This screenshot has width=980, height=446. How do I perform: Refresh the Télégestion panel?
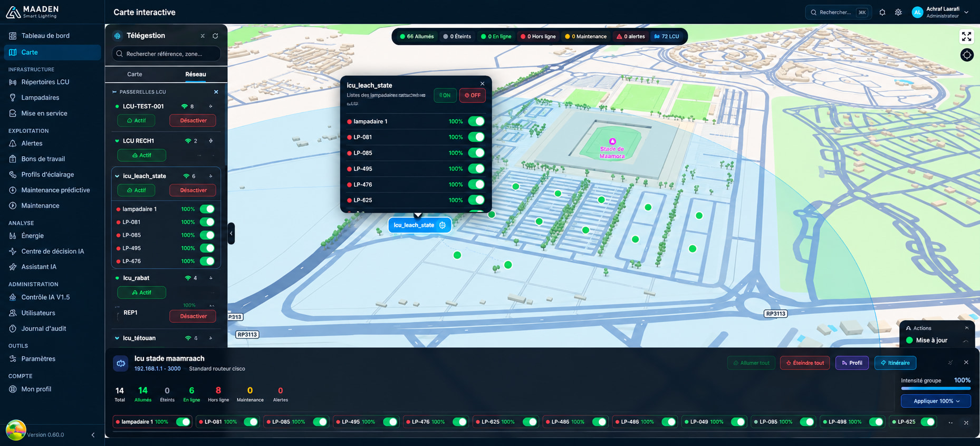(x=215, y=36)
